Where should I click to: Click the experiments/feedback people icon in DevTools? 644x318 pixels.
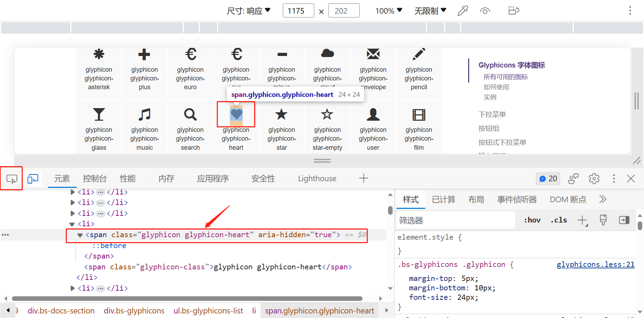click(x=573, y=179)
